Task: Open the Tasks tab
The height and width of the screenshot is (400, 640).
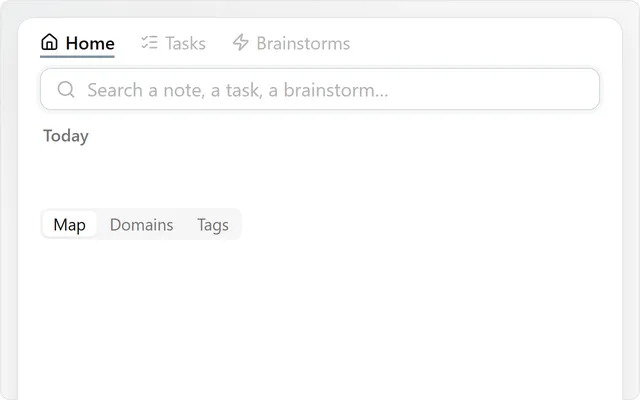Action: [x=173, y=43]
